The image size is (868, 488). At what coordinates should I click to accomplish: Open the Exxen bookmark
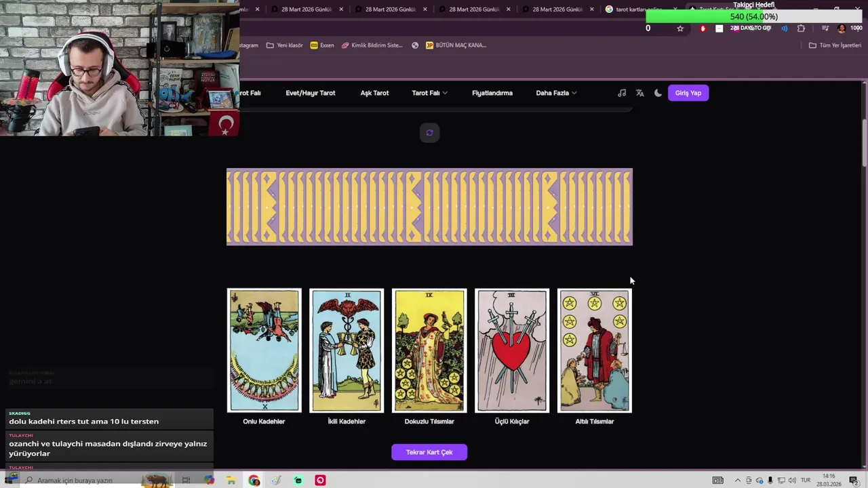[x=322, y=45]
